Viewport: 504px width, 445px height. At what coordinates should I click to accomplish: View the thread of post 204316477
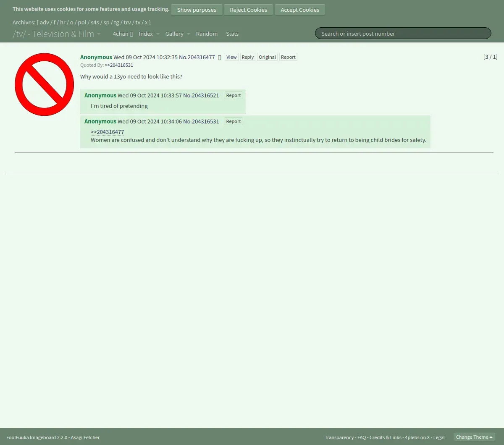231,57
